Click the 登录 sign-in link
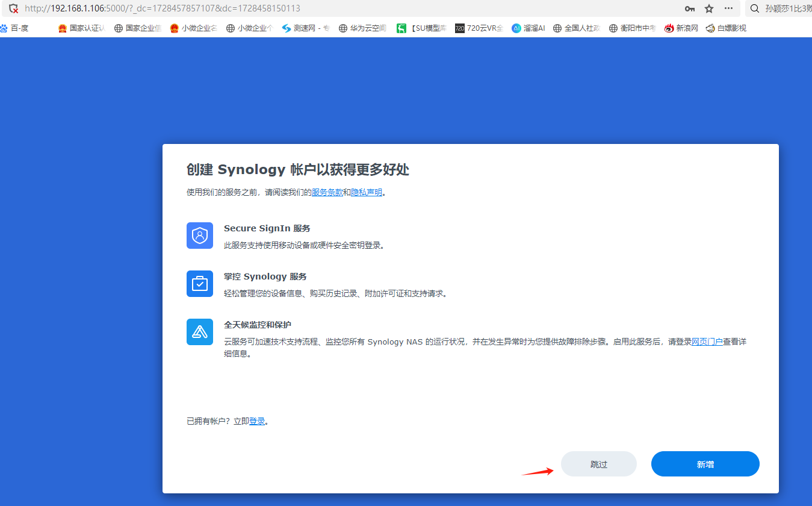The image size is (812, 506). click(x=257, y=422)
